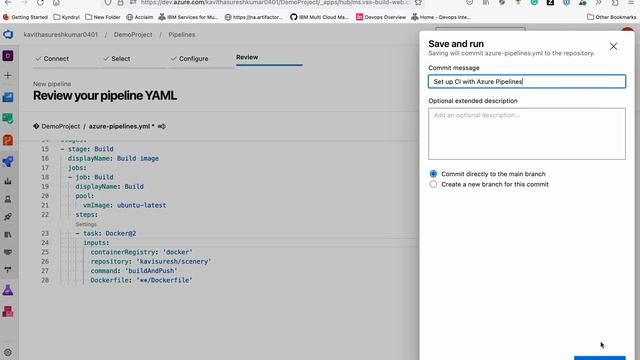Screen dimensions: 640x360
Task: Open the Firefox hamburger menu
Action: click(631, 2)
